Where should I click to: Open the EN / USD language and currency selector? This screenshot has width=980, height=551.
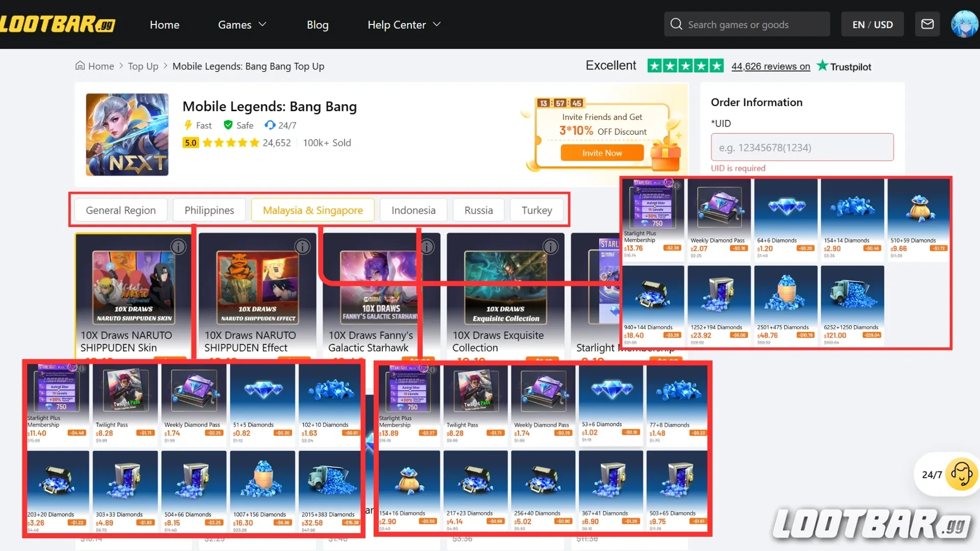pos(872,24)
